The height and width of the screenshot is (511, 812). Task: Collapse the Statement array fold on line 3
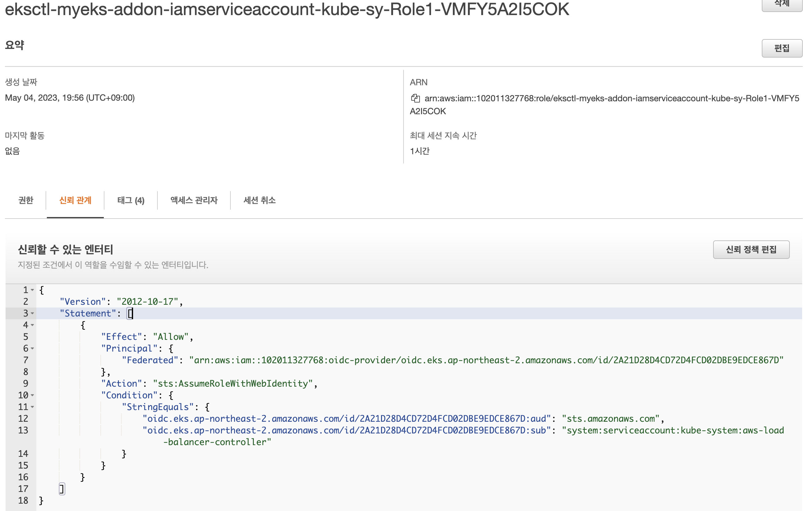[x=32, y=313]
